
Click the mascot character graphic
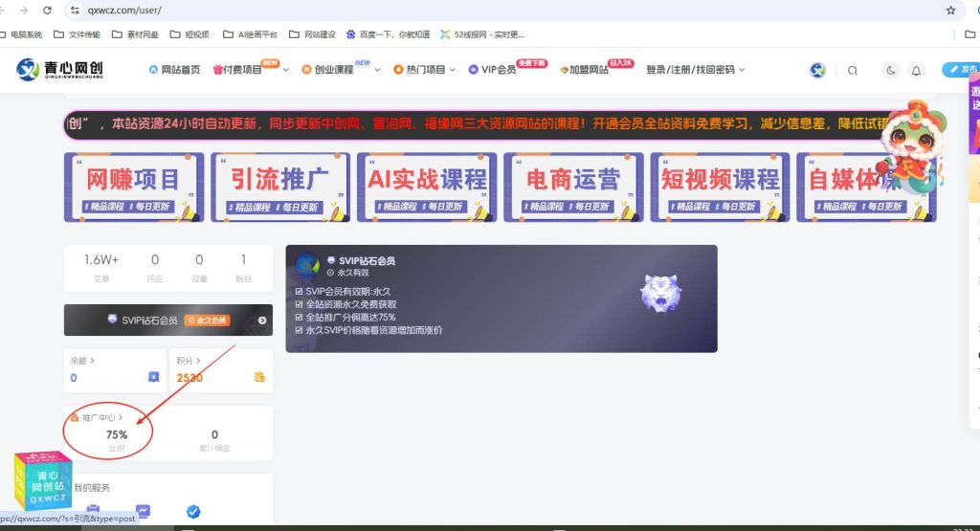click(x=912, y=146)
